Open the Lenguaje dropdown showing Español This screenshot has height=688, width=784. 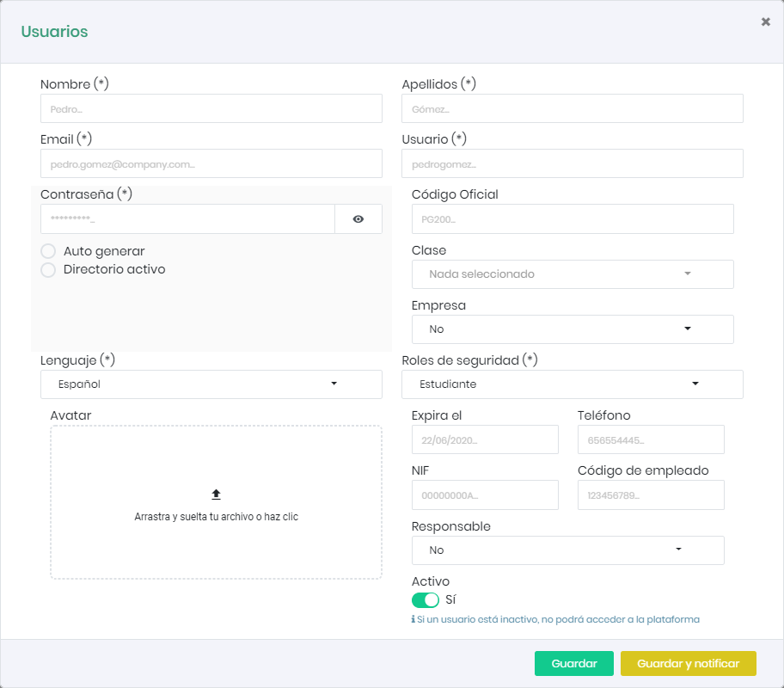211,384
